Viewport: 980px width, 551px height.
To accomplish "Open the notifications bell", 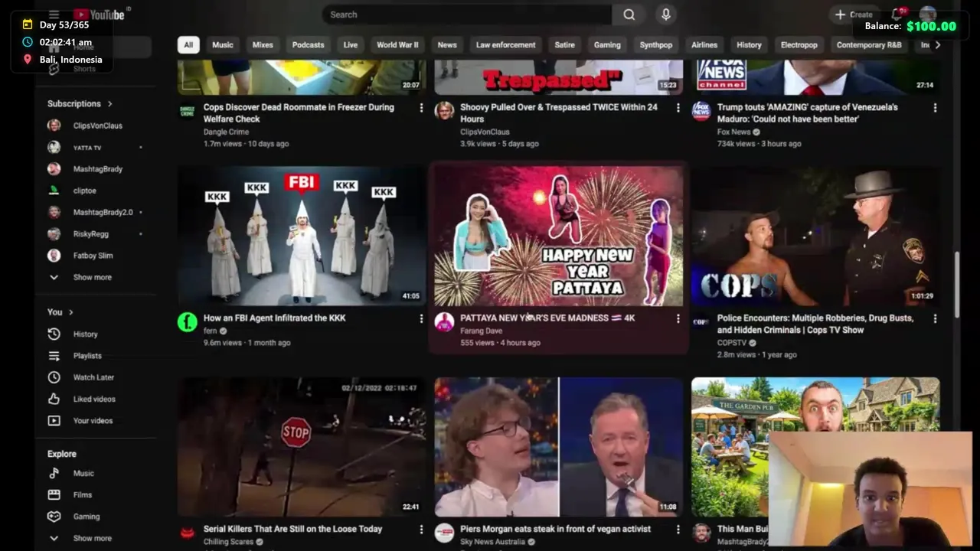I will pyautogui.click(x=897, y=15).
